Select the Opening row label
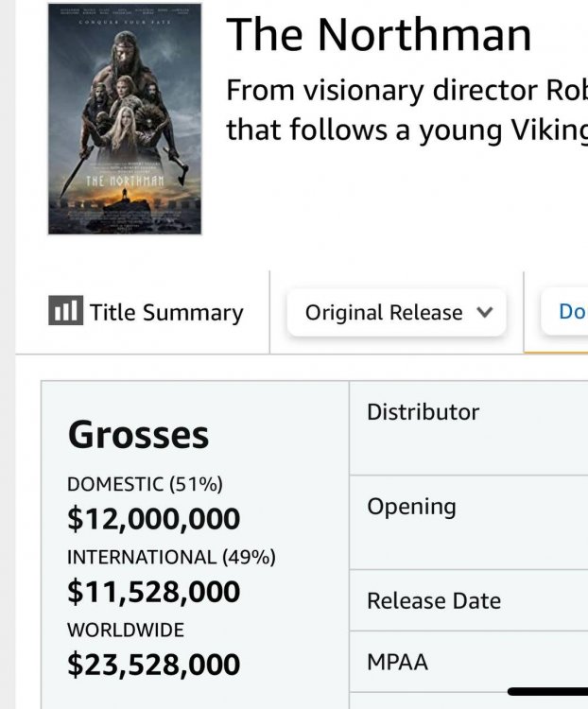The width and height of the screenshot is (588, 709). coord(411,507)
